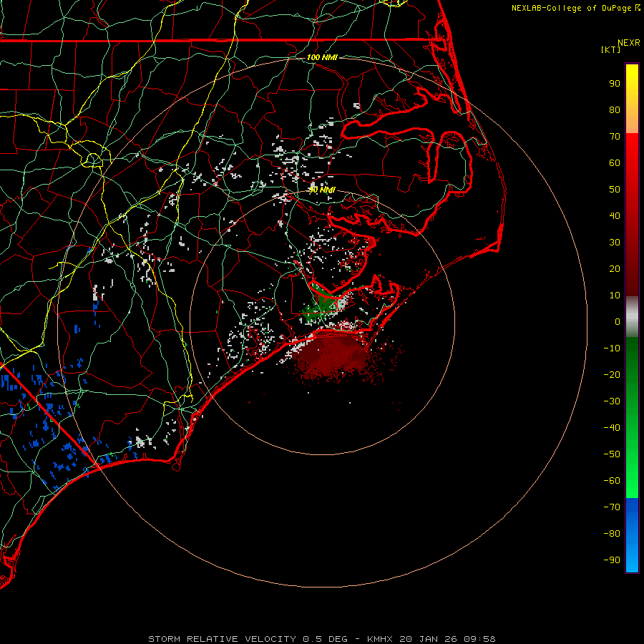Click the -70 value on velocity scale
Viewport: 644px width, 644px height.
pyautogui.click(x=612, y=507)
